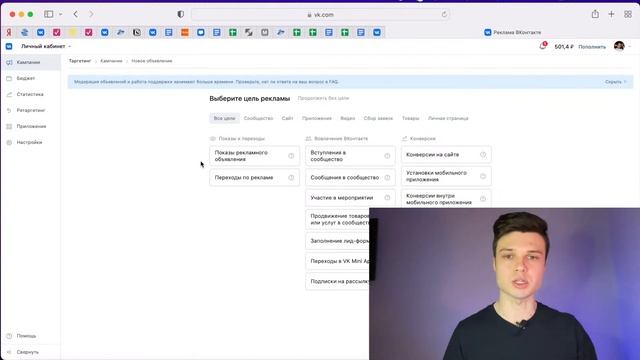Viewport: 640px width, 360px height.
Task: Add a new tab with plus icon
Action: coord(611,14)
